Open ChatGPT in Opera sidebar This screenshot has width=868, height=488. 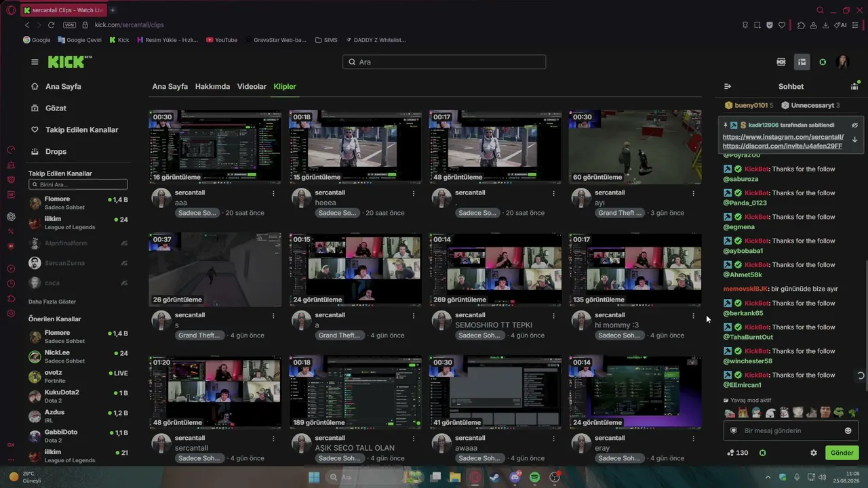pyautogui.click(x=11, y=217)
